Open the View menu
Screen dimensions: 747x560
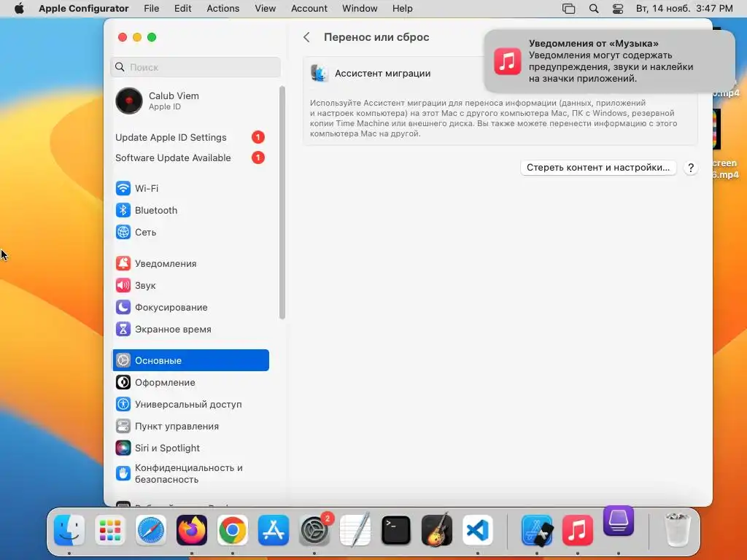point(265,9)
